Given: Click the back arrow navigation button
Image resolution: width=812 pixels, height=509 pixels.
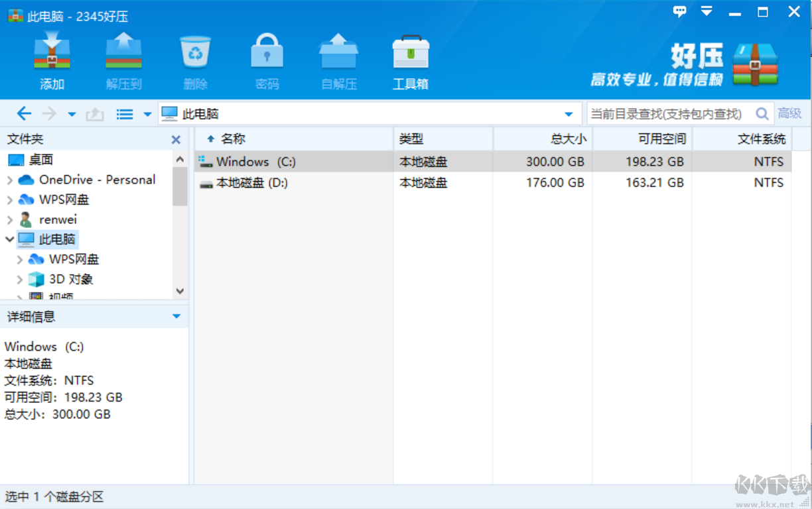Looking at the screenshot, I should (x=24, y=114).
